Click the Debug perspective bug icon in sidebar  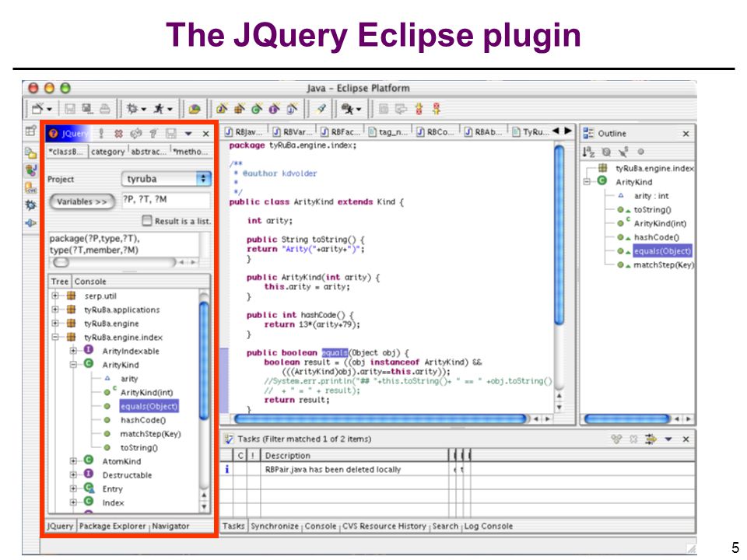coord(31,205)
